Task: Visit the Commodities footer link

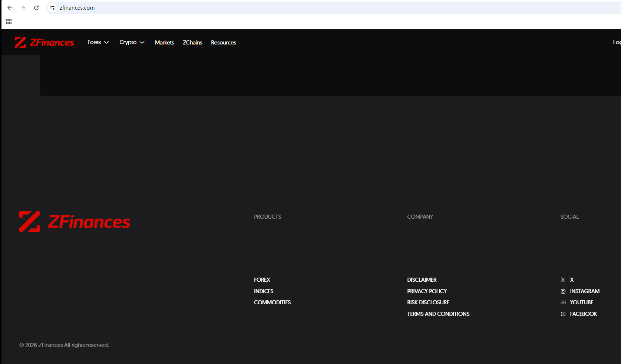Action: tap(272, 302)
